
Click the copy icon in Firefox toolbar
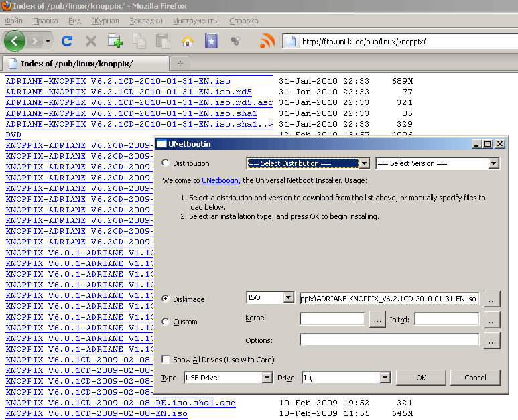pos(139,42)
